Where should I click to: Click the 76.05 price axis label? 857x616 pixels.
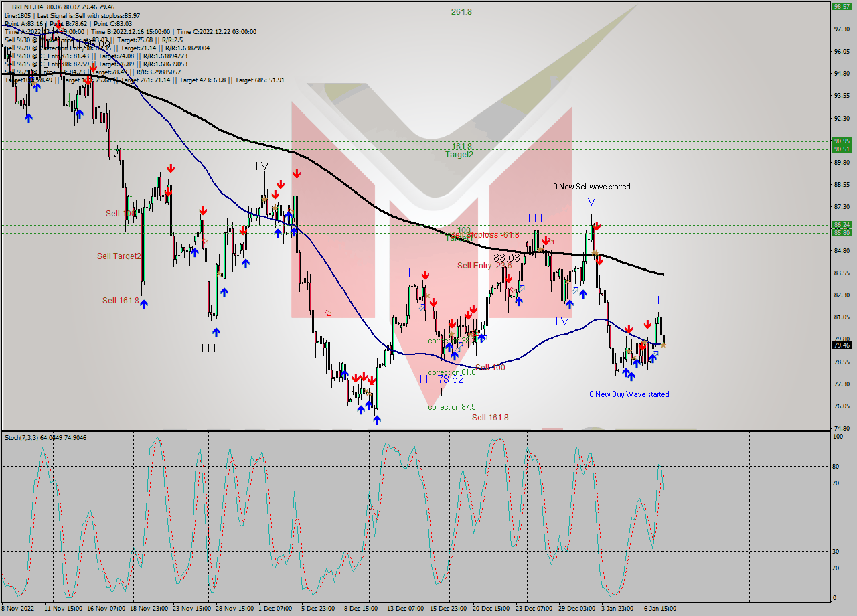(x=842, y=406)
